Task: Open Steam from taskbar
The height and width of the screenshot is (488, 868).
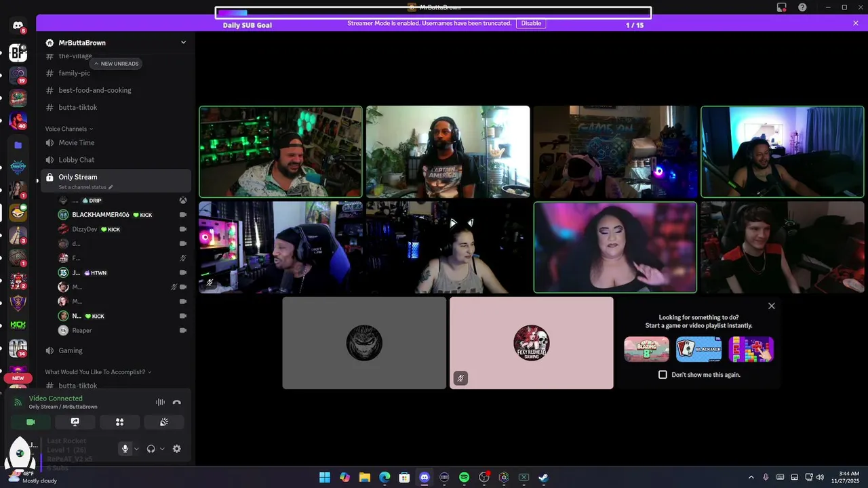Action: 543,477
